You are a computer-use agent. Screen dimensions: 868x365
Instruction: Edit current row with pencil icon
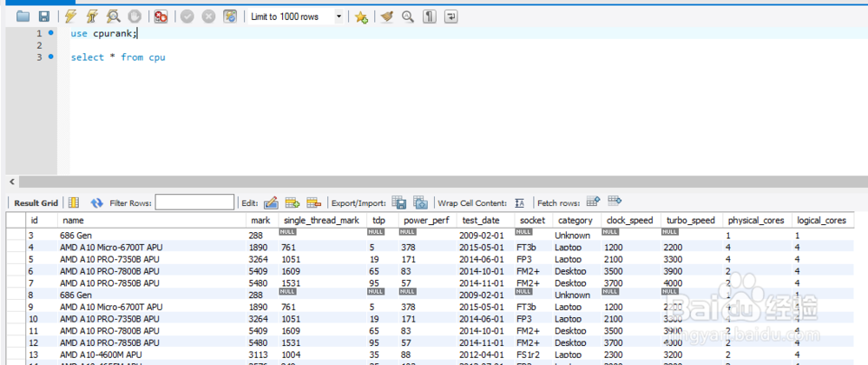[271, 202]
